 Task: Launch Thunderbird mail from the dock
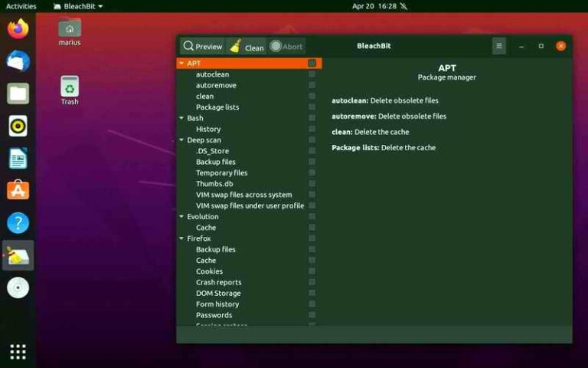[x=18, y=61]
